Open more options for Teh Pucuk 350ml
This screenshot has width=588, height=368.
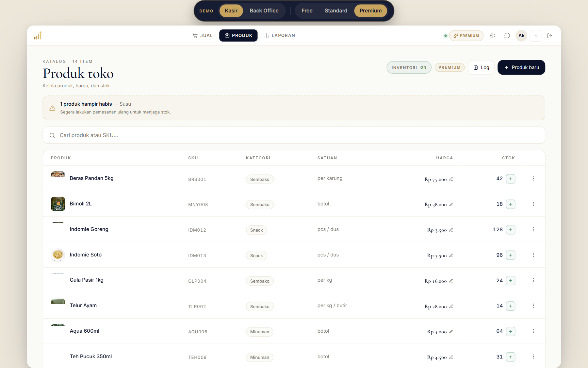[x=533, y=357]
